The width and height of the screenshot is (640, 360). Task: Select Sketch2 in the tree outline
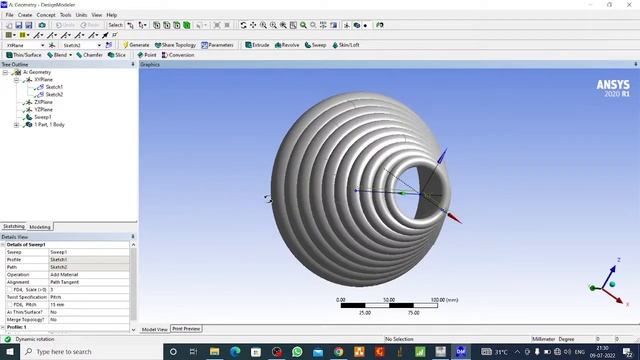pos(54,95)
